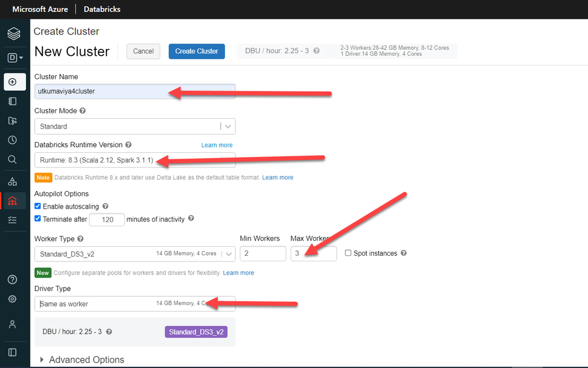Open the Driver Type Same as worker dropdown

[135, 303]
